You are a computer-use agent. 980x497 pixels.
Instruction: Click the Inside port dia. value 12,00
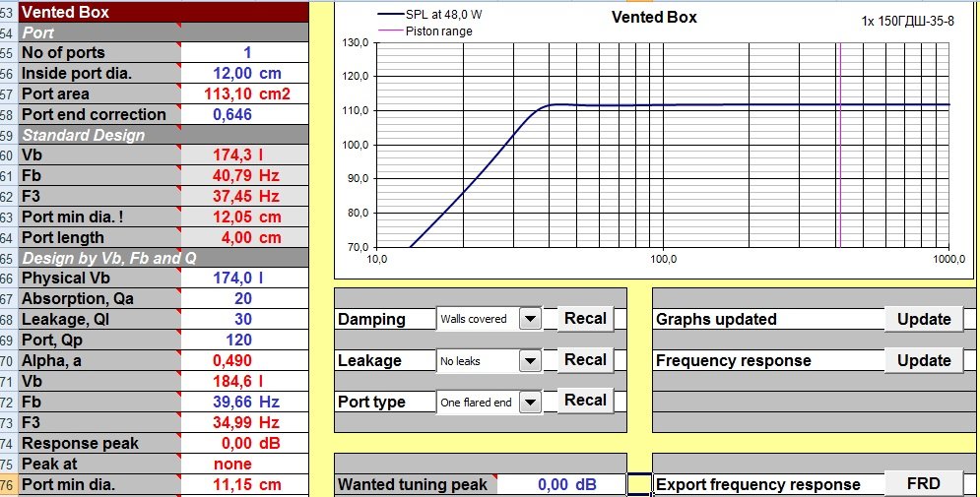[246, 74]
